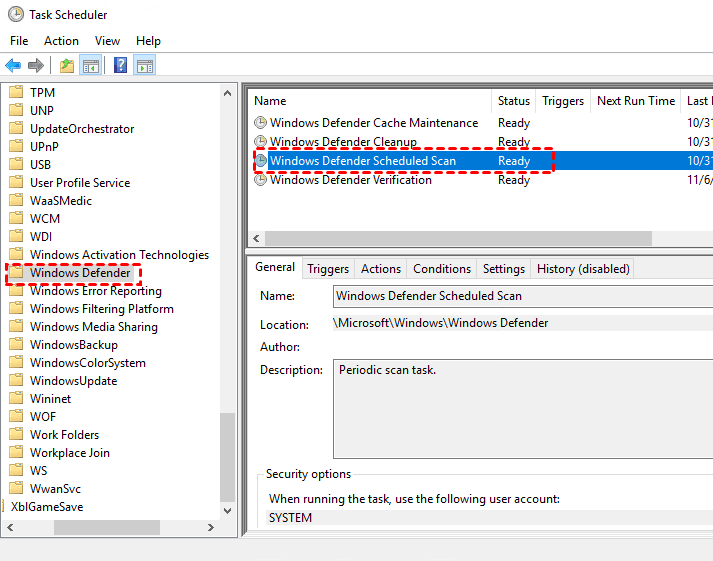Click the clock icon of Windows Defender Verification
713x561 pixels.
click(260, 180)
